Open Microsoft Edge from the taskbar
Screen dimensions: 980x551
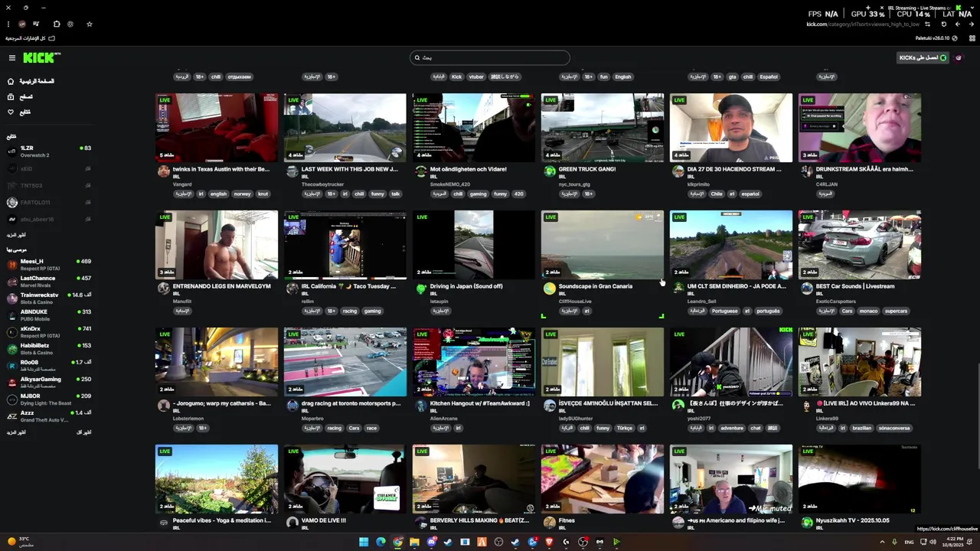(x=381, y=542)
